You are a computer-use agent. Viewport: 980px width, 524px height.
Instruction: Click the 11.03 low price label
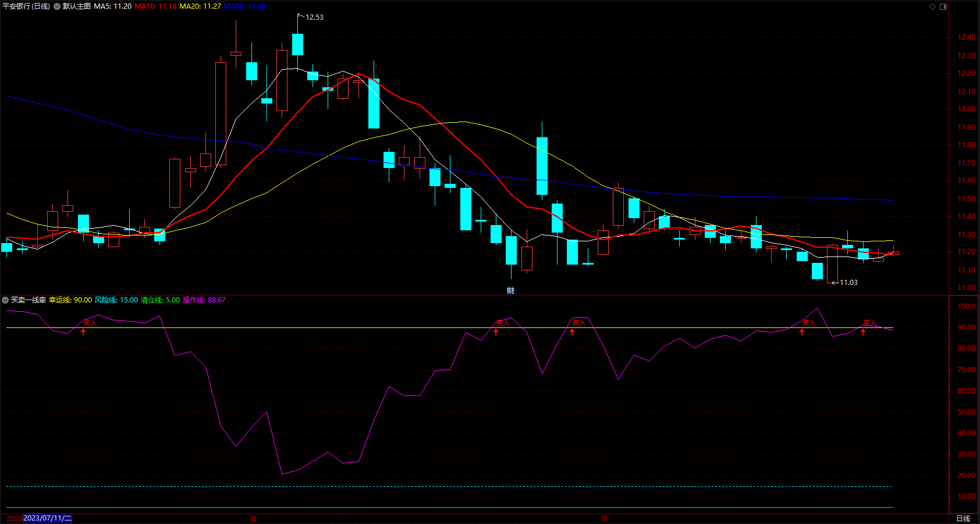pyautogui.click(x=848, y=283)
